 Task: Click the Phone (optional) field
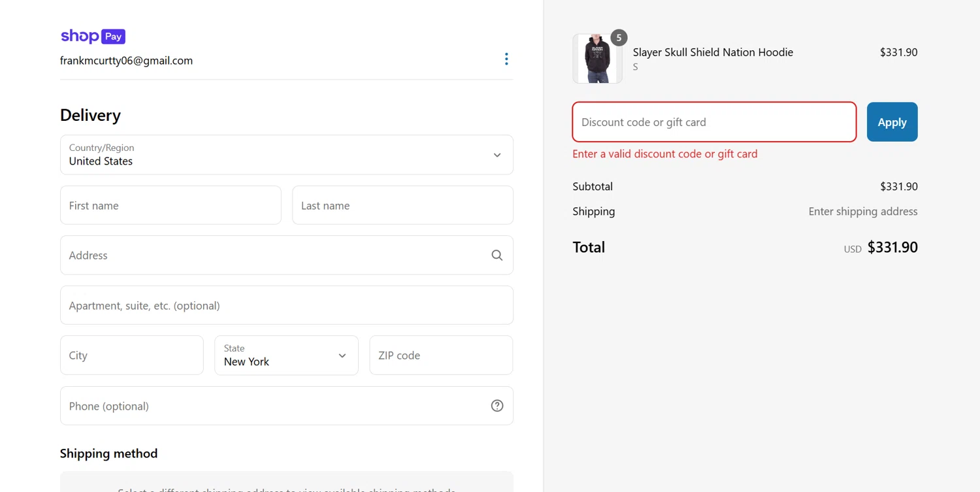click(274, 406)
